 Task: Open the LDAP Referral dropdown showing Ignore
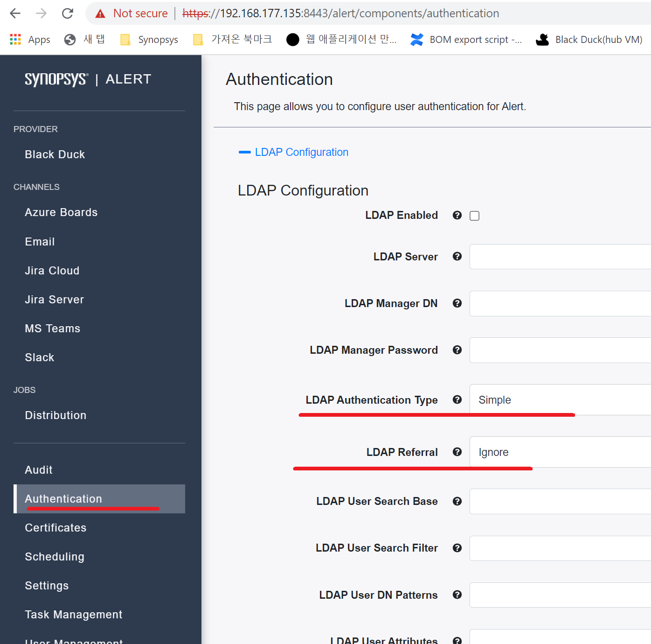point(536,452)
